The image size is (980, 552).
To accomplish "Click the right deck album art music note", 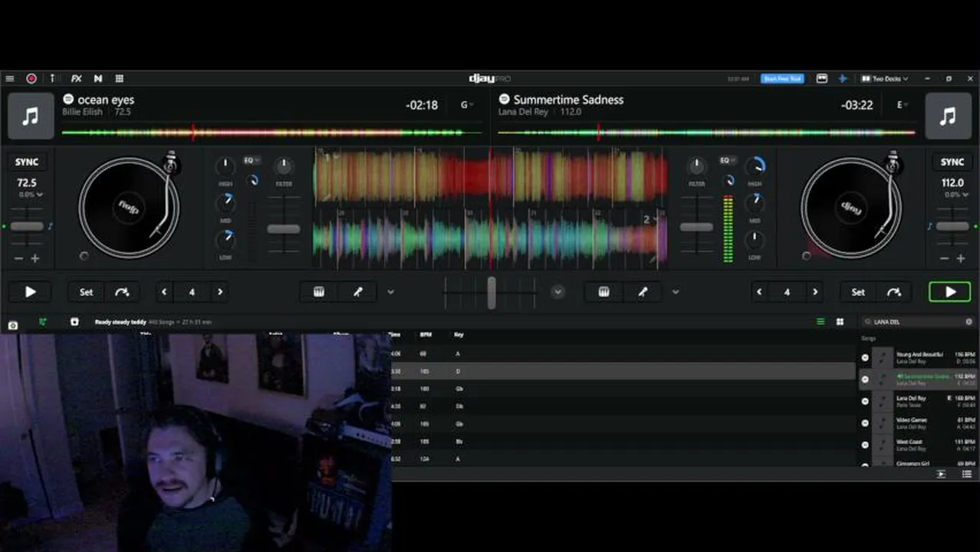I will click(x=948, y=116).
